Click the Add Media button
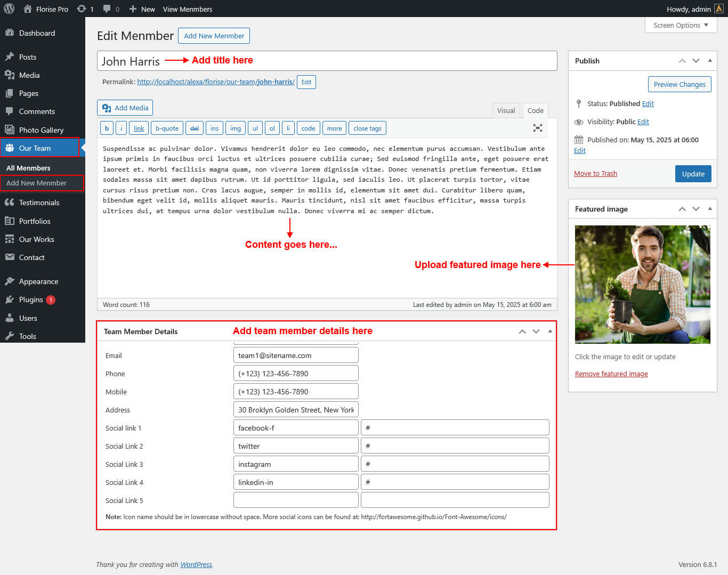The image size is (728, 575). click(x=125, y=108)
